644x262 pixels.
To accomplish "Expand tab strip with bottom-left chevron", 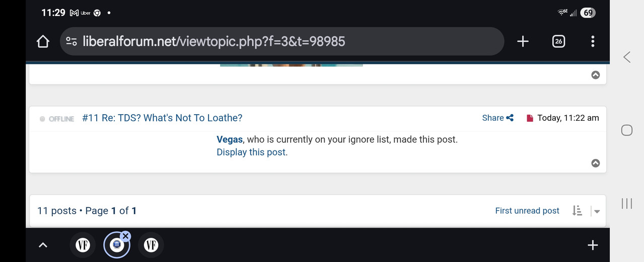I will tap(43, 245).
